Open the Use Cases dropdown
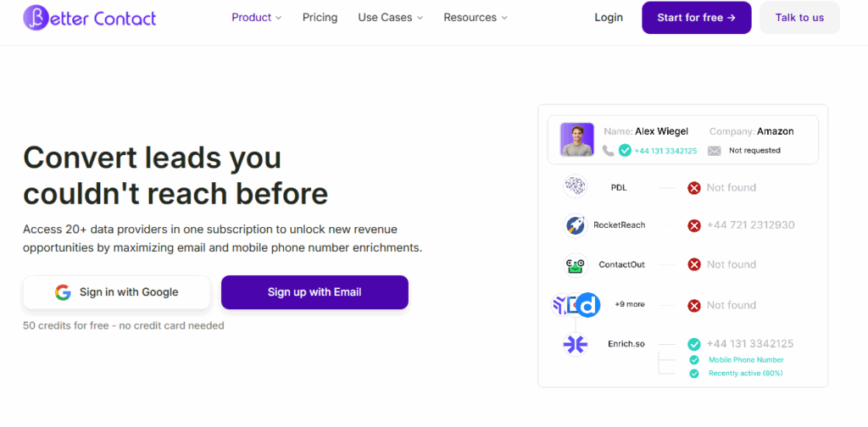 click(390, 18)
